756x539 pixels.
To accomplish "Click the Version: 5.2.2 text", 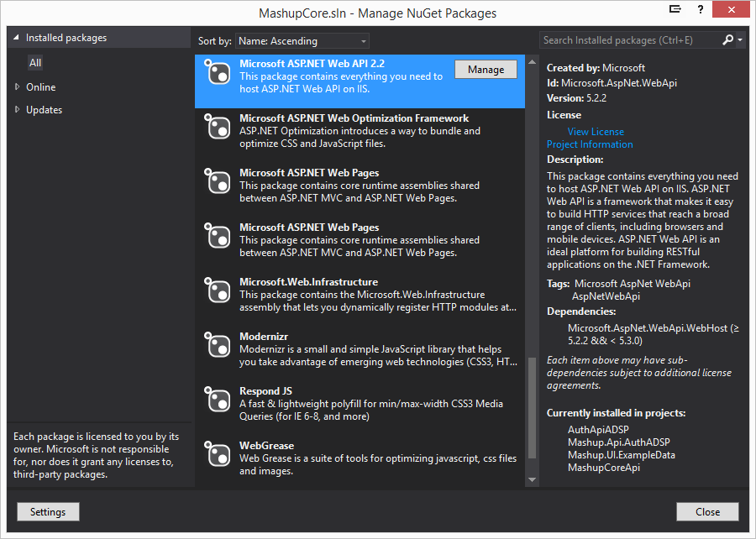I will (576, 97).
